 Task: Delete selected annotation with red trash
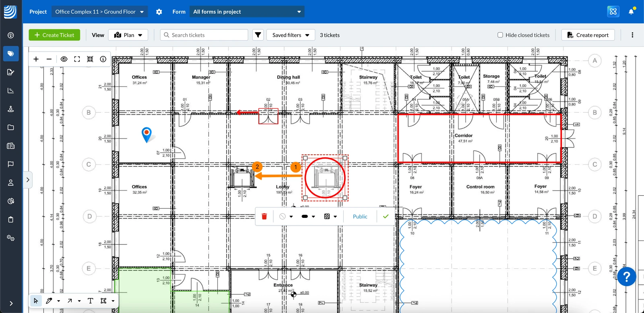pos(264,216)
